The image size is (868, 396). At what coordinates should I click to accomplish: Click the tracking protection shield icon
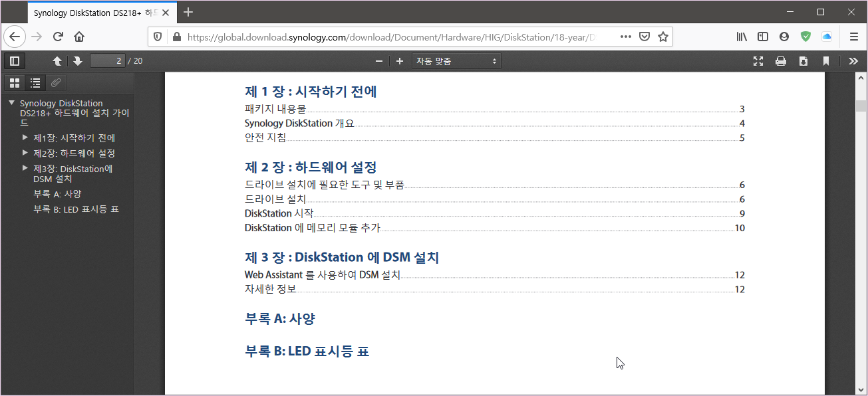click(158, 37)
